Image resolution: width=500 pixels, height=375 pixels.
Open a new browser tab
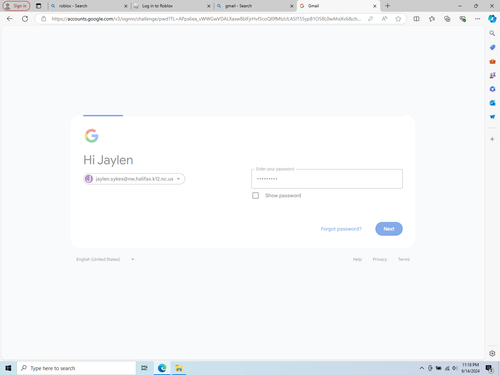(x=387, y=6)
